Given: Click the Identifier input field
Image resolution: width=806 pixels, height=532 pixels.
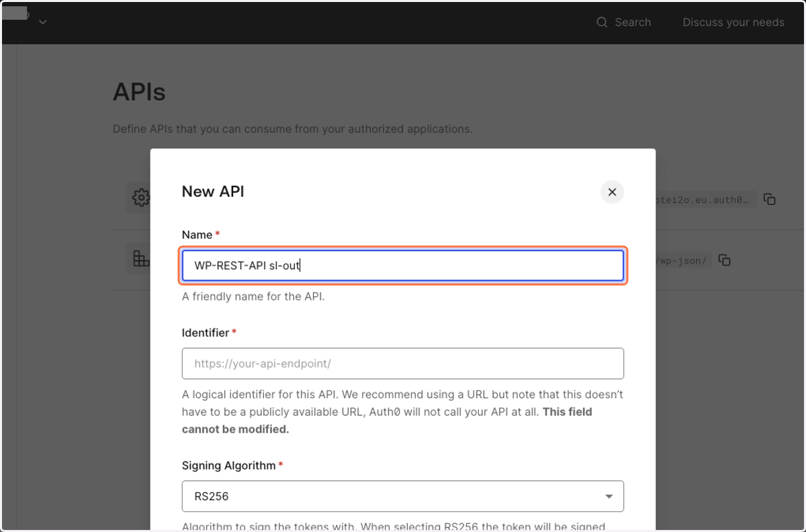Looking at the screenshot, I should [x=403, y=363].
